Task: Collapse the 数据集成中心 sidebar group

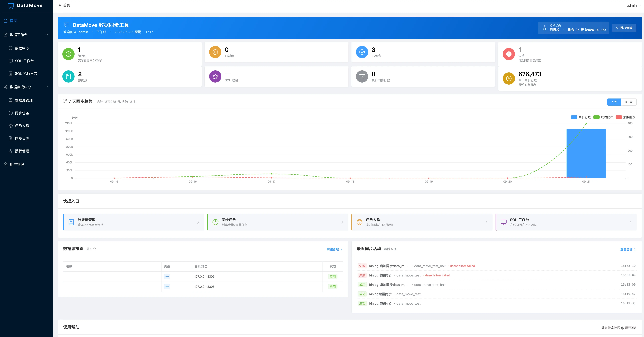Action: click(x=47, y=87)
